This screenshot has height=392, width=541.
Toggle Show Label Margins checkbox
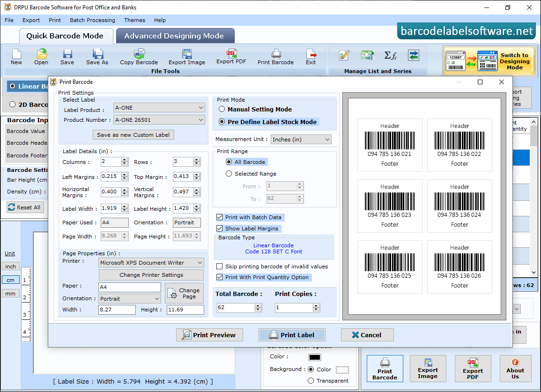coord(219,229)
